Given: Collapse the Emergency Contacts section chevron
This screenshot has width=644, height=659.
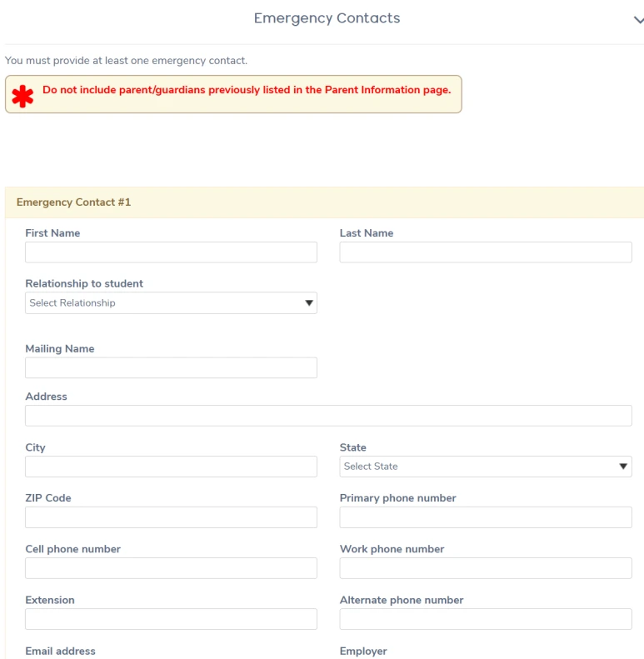Looking at the screenshot, I should [x=638, y=21].
